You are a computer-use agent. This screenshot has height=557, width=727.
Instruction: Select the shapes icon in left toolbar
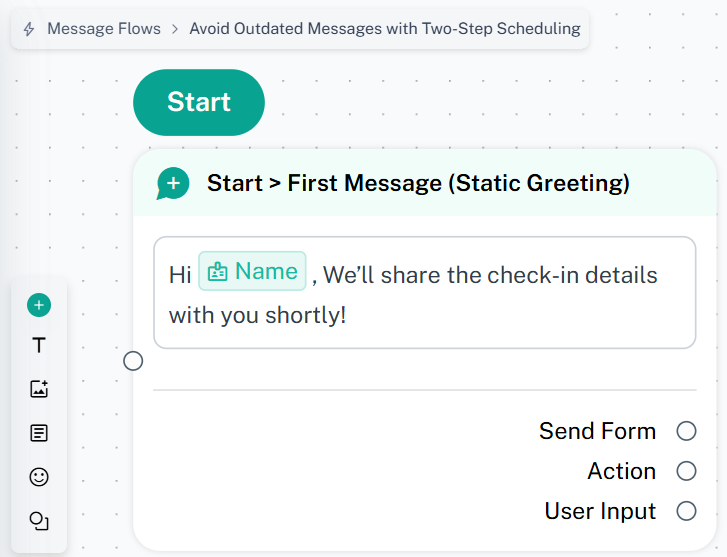pyautogui.click(x=39, y=521)
